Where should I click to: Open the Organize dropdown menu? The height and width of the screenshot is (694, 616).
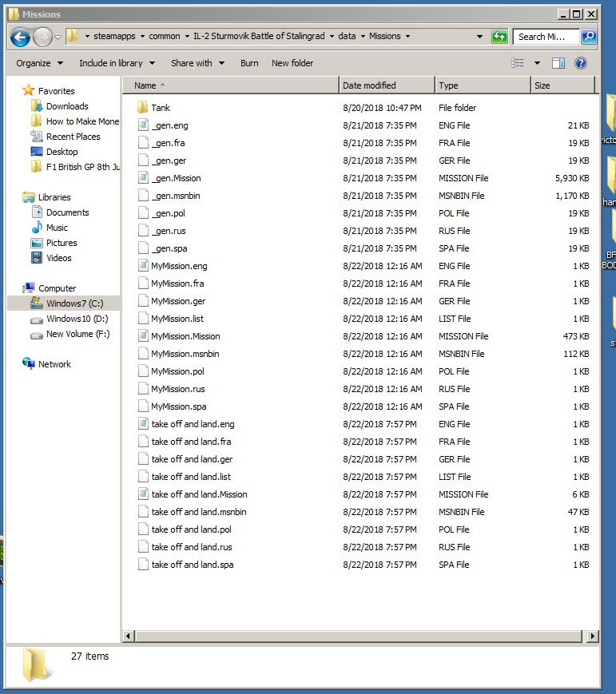pos(39,63)
